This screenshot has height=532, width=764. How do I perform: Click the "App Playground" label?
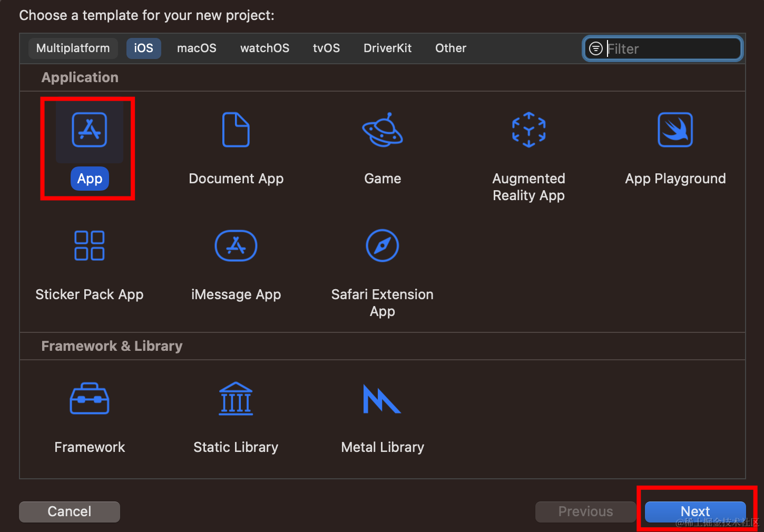click(675, 179)
